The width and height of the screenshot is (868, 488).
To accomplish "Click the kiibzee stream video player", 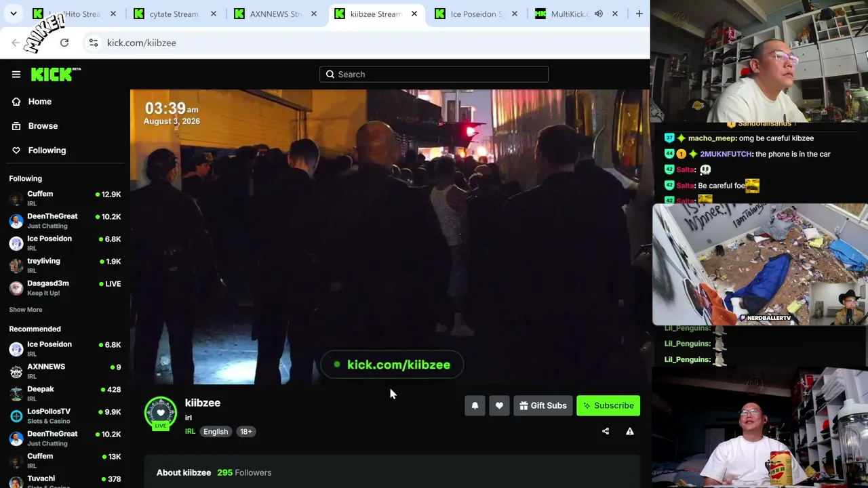I will pyautogui.click(x=390, y=237).
